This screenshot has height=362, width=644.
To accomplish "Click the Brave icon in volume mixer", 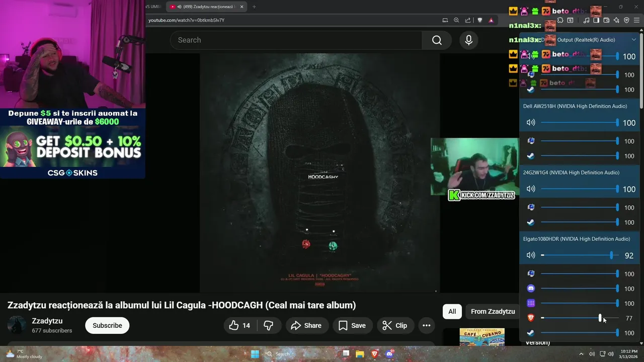I will [x=531, y=318].
